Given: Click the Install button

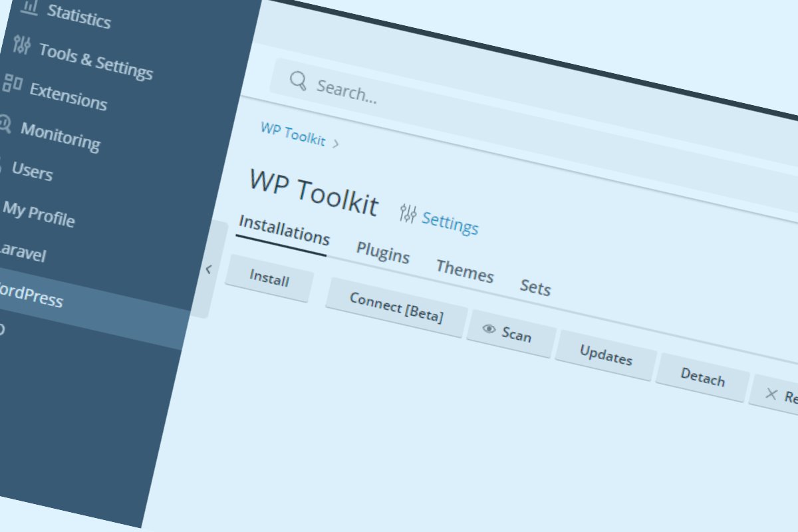Looking at the screenshot, I should 269,279.
